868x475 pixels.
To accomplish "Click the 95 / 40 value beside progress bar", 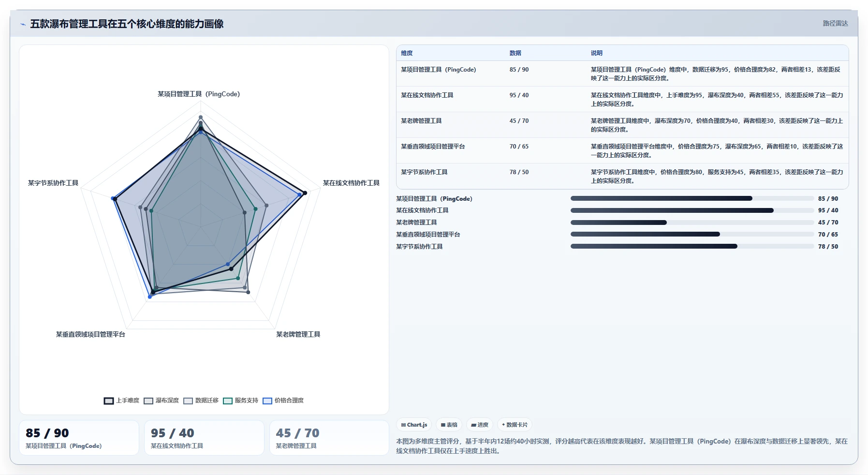I will click(x=828, y=210).
